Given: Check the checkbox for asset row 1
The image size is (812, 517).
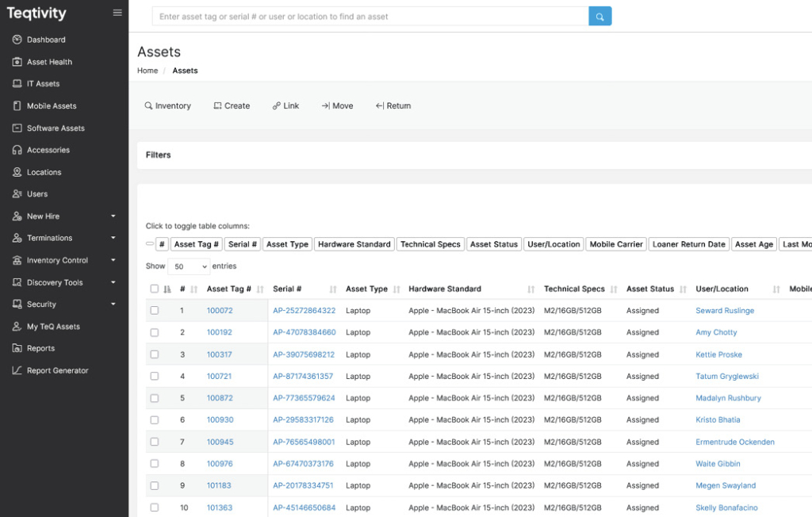Looking at the screenshot, I should [155, 311].
